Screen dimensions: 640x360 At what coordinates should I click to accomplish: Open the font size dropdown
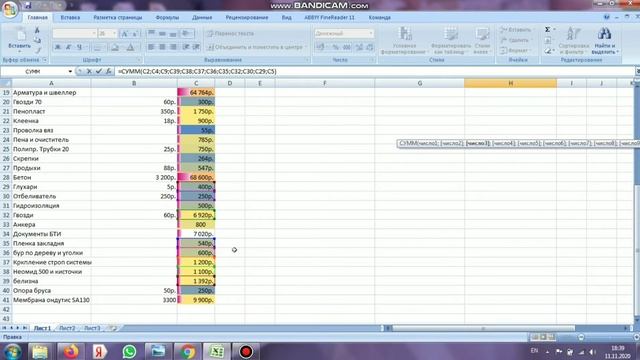tap(114, 33)
